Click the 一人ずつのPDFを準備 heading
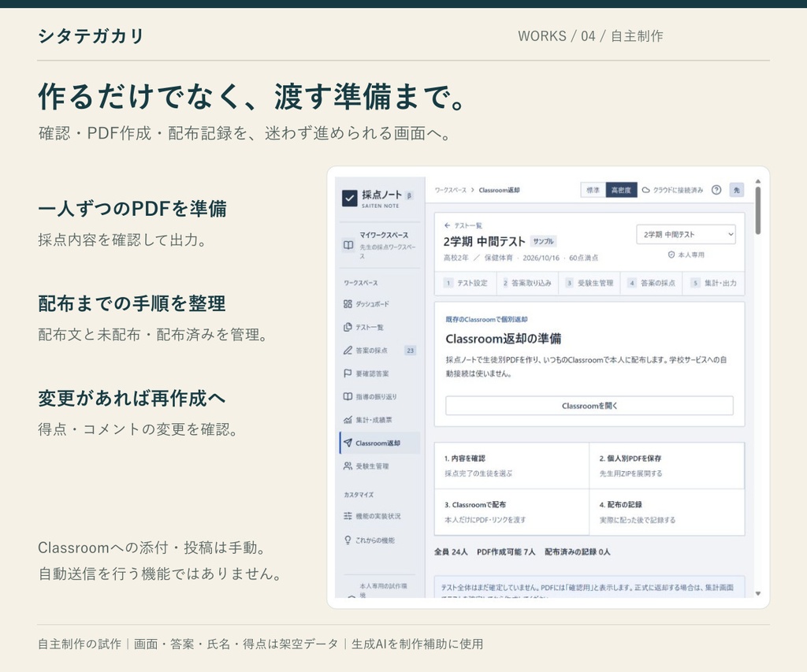The height and width of the screenshot is (672, 807). 132,209
